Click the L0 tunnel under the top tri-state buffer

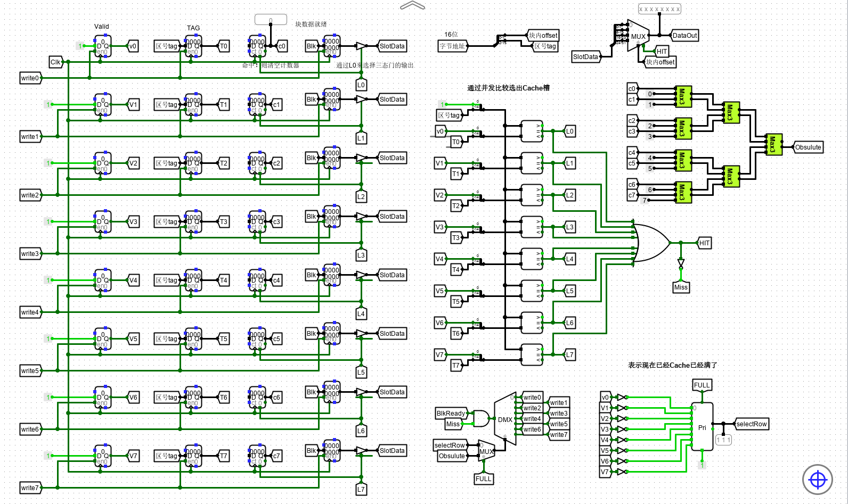pyautogui.click(x=361, y=85)
